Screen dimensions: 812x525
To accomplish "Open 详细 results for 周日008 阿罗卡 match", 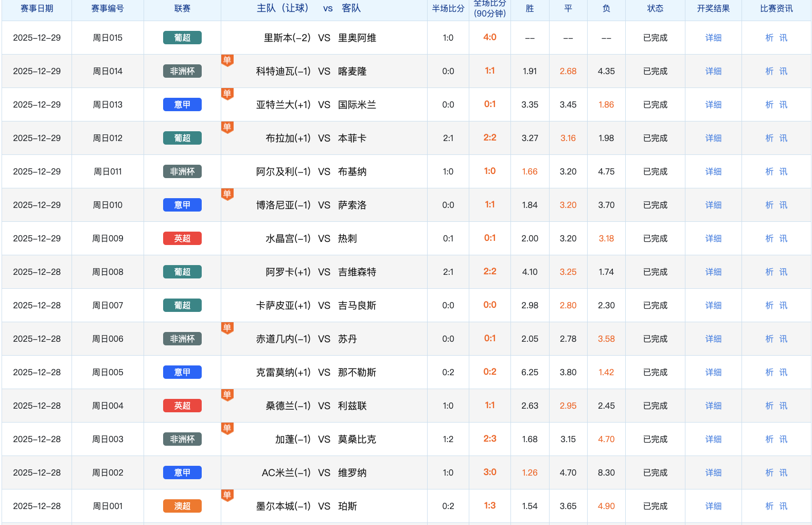I will click(713, 272).
